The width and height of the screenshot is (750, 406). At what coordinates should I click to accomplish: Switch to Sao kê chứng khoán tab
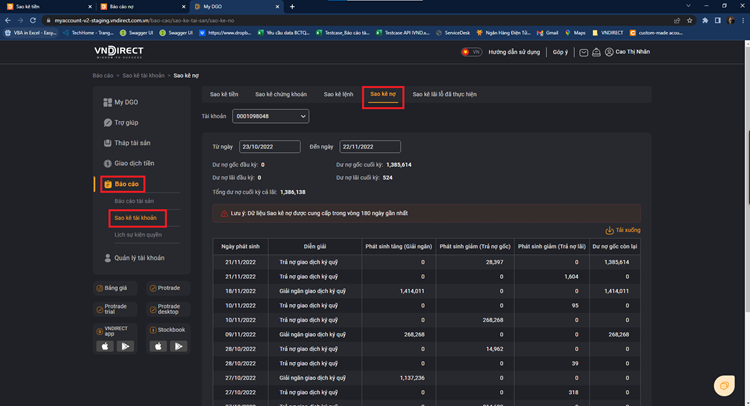(281, 95)
